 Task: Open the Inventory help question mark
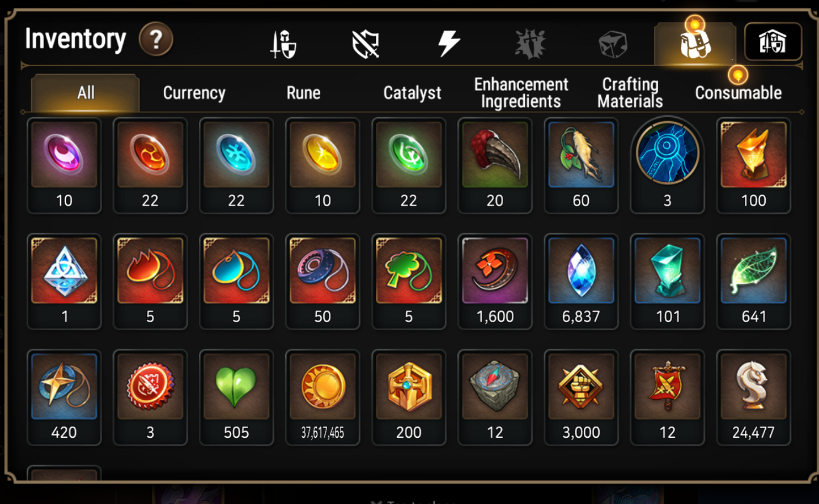point(156,39)
